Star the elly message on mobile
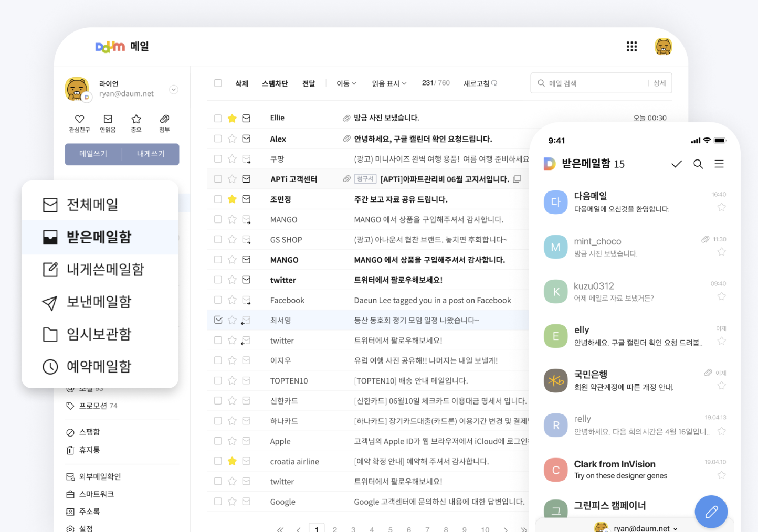This screenshot has width=758, height=532. pyautogui.click(x=722, y=341)
